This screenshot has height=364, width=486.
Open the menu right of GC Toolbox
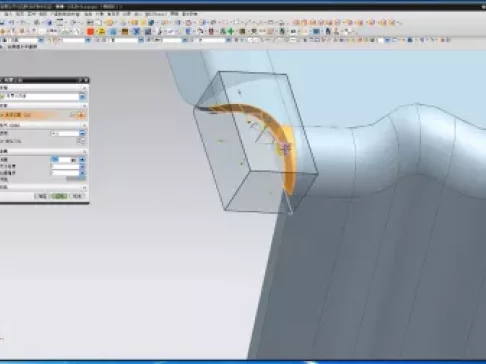pos(175,14)
